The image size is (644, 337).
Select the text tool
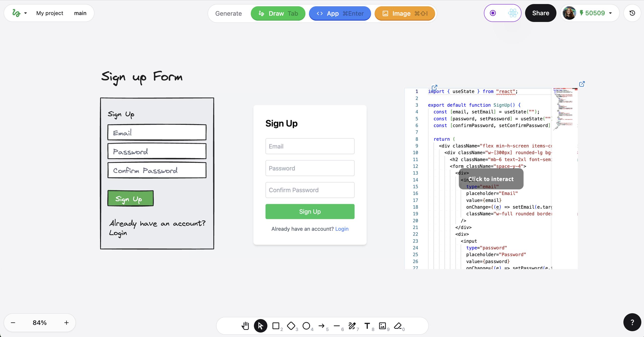click(x=367, y=326)
